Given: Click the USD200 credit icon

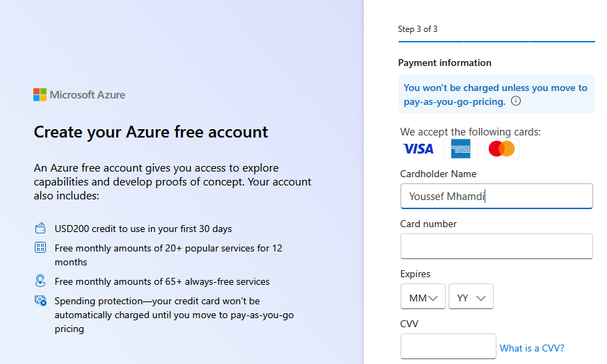Looking at the screenshot, I should pyautogui.click(x=40, y=229).
